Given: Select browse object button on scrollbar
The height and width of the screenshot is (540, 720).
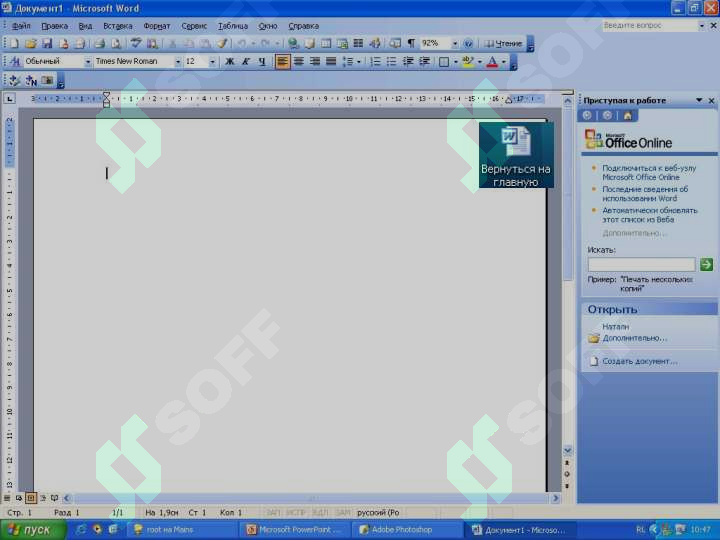Looking at the screenshot, I should click(x=567, y=474).
